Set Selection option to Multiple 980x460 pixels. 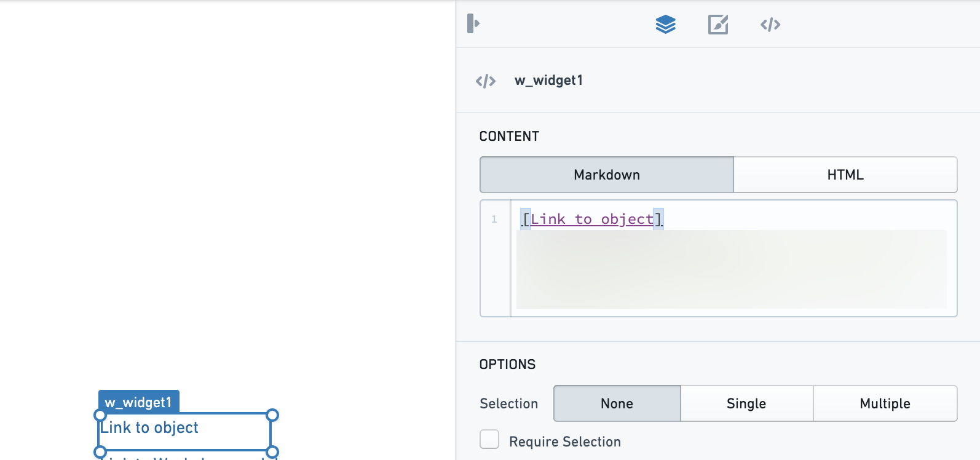click(885, 403)
